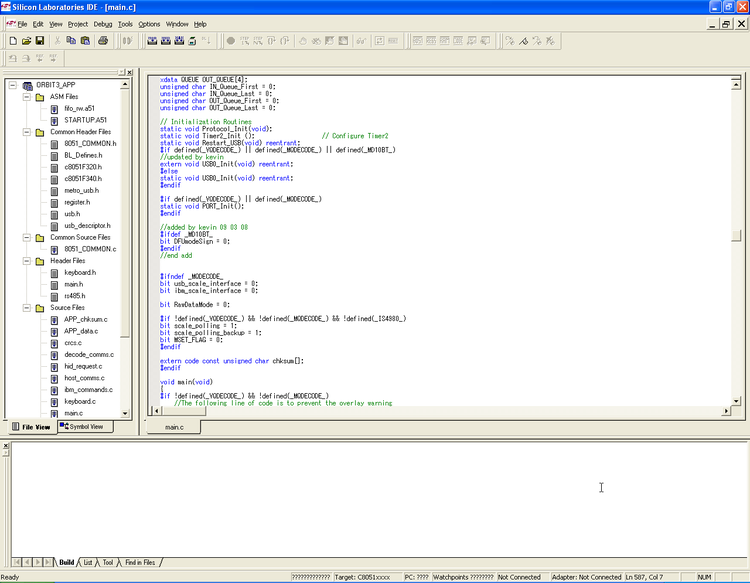The image size is (750, 583).
Task: Click the Connect to target icon
Action: coord(126,41)
